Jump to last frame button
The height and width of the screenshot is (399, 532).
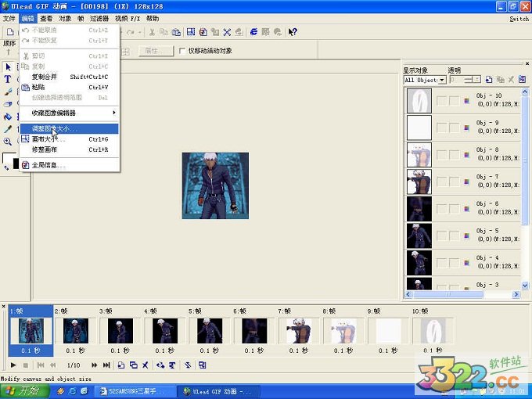pyautogui.click(x=106, y=365)
